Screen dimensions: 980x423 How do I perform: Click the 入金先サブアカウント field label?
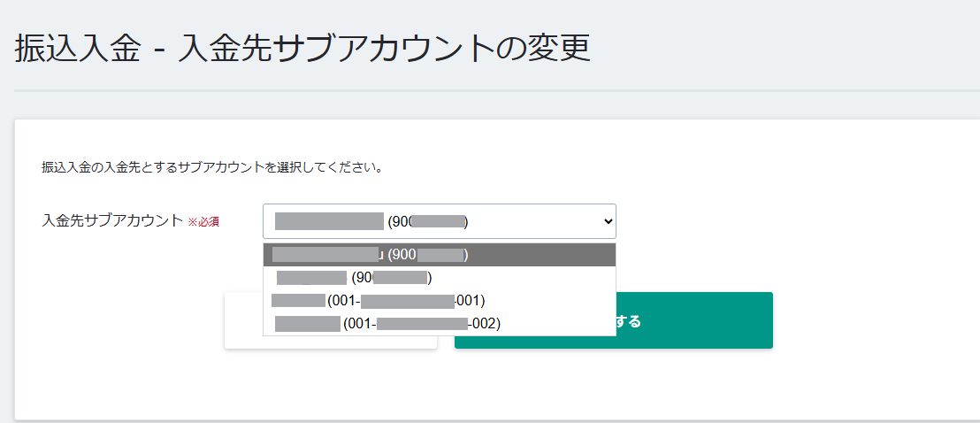tap(112, 221)
